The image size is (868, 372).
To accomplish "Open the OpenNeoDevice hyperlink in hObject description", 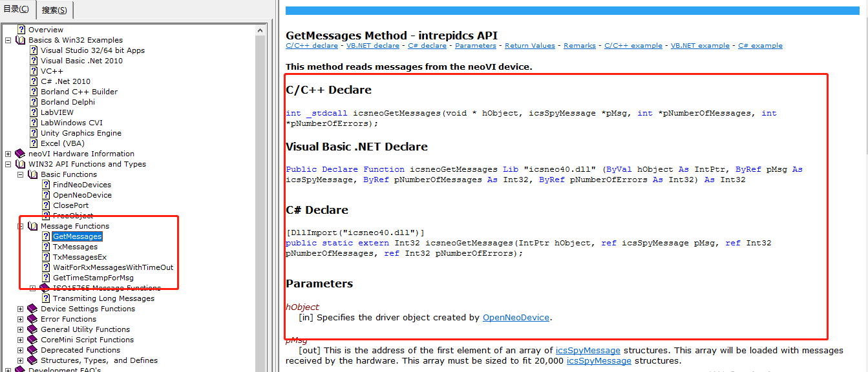I will (516, 318).
